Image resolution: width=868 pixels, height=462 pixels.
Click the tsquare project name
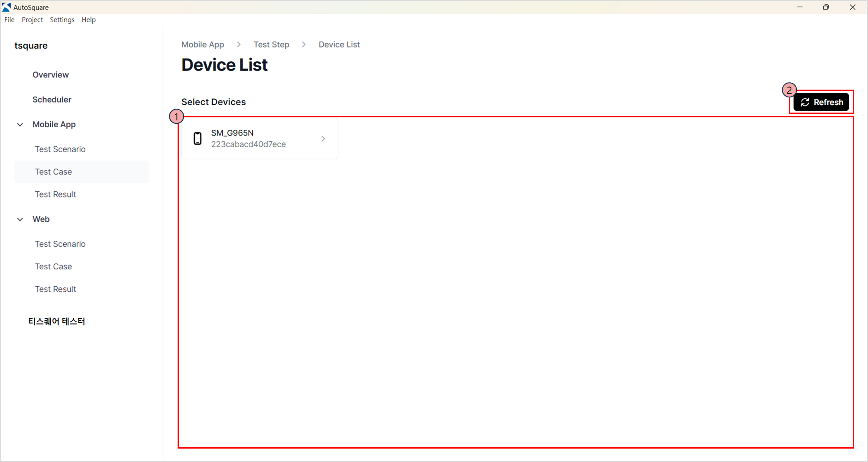tap(31, 46)
